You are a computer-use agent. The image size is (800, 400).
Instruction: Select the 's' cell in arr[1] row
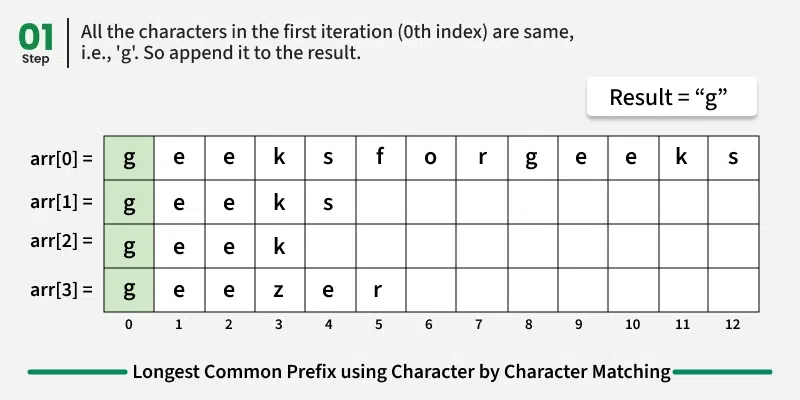coord(329,202)
